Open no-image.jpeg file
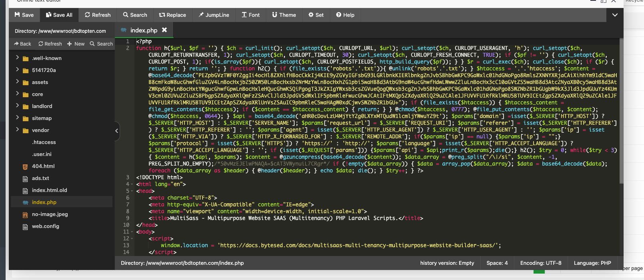The height and width of the screenshot is (280, 644). tap(50, 214)
